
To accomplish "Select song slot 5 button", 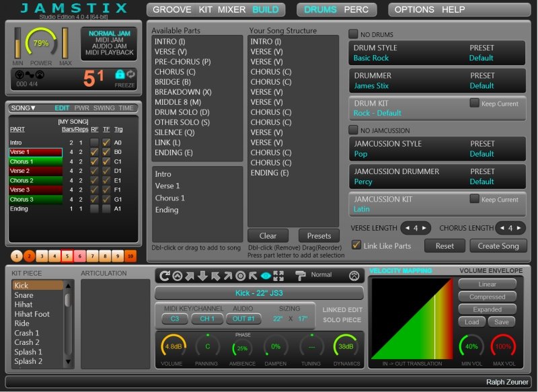I will (x=67, y=256).
